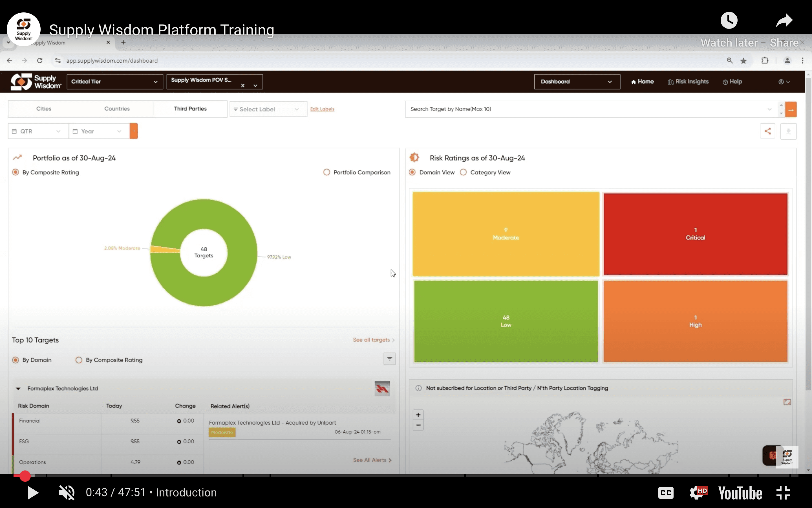Image resolution: width=812 pixels, height=508 pixels.
Task: Click the browser address bar URL
Action: tap(112, 60)
